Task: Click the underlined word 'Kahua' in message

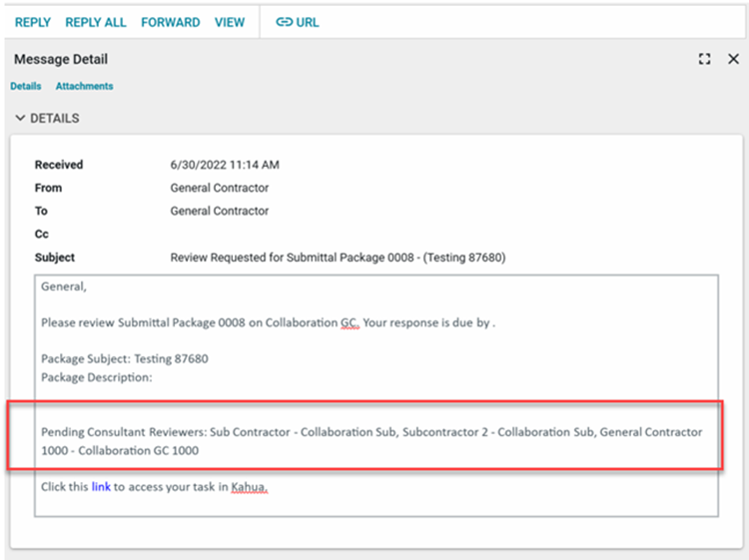Action: click(x=250, y=487)
